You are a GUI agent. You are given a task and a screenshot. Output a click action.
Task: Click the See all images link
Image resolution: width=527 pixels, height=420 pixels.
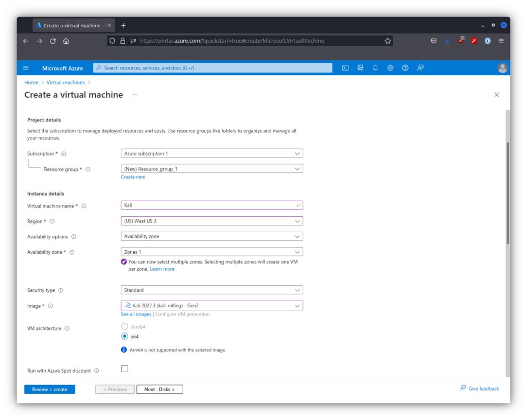(x=136, y=314)
